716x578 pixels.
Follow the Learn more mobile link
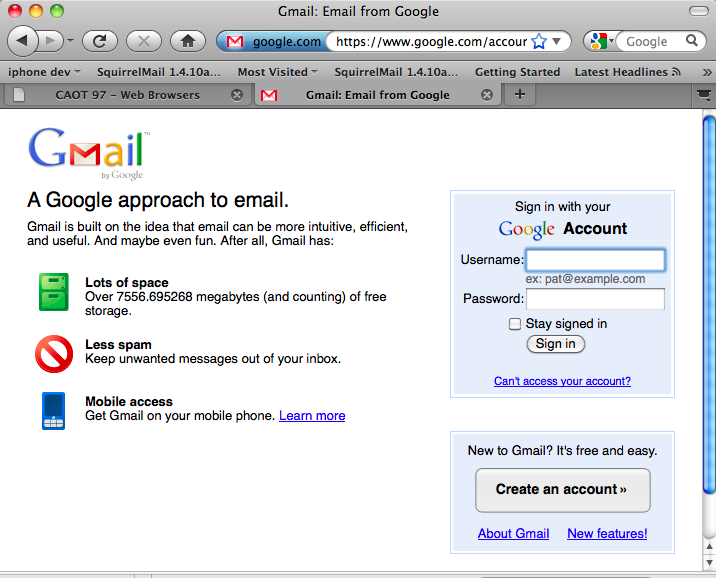312,416
